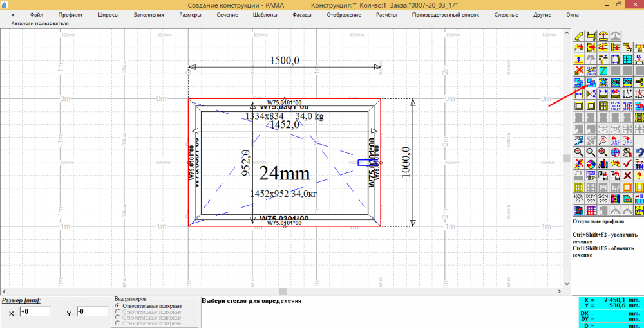Open the Сечение menu
The image size is (644, 328).
click(227, 15)
